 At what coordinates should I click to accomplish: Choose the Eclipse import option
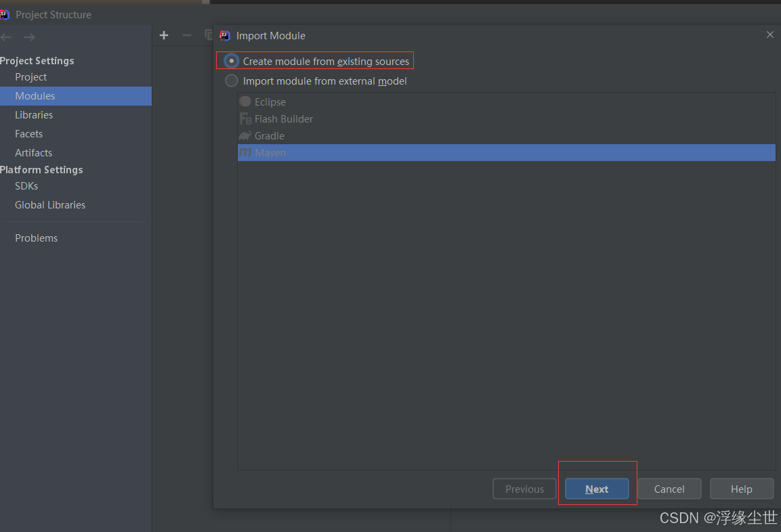tap(269, 102)
